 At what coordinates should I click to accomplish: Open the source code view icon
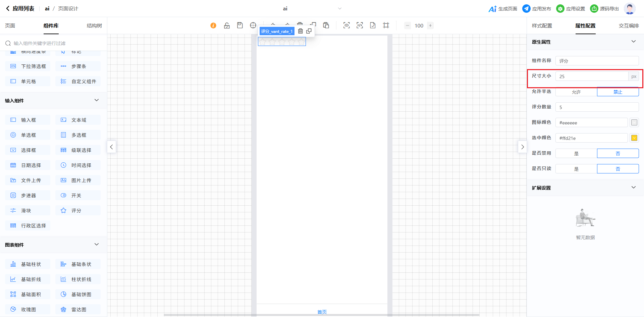(360, 25)
